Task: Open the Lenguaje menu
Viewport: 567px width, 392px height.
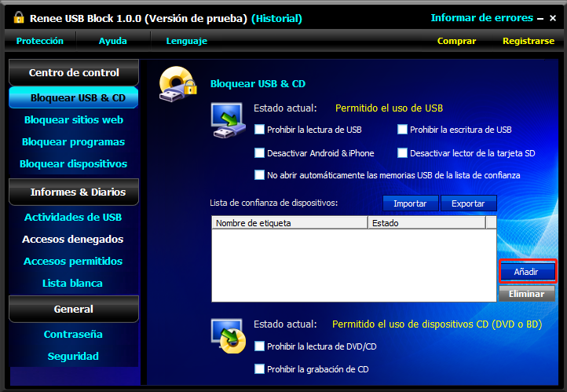Action: pyautogui.click(x=187, y=41)
